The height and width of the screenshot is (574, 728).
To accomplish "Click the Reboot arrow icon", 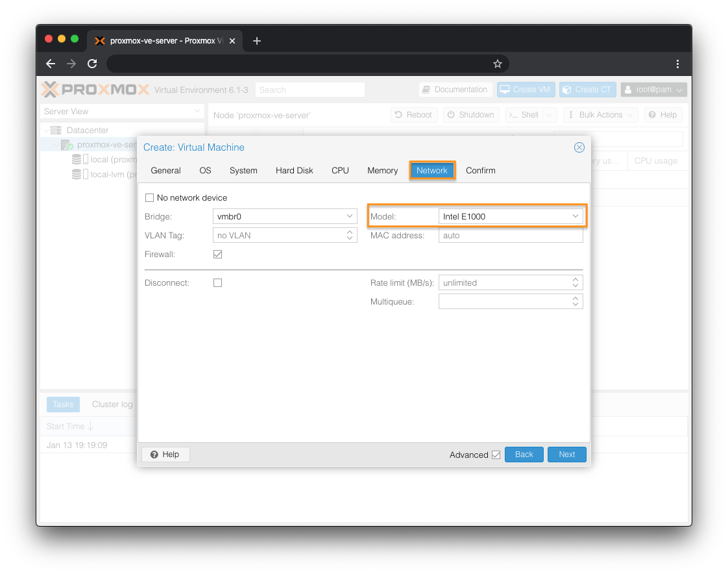I will (x=398, y=114).
